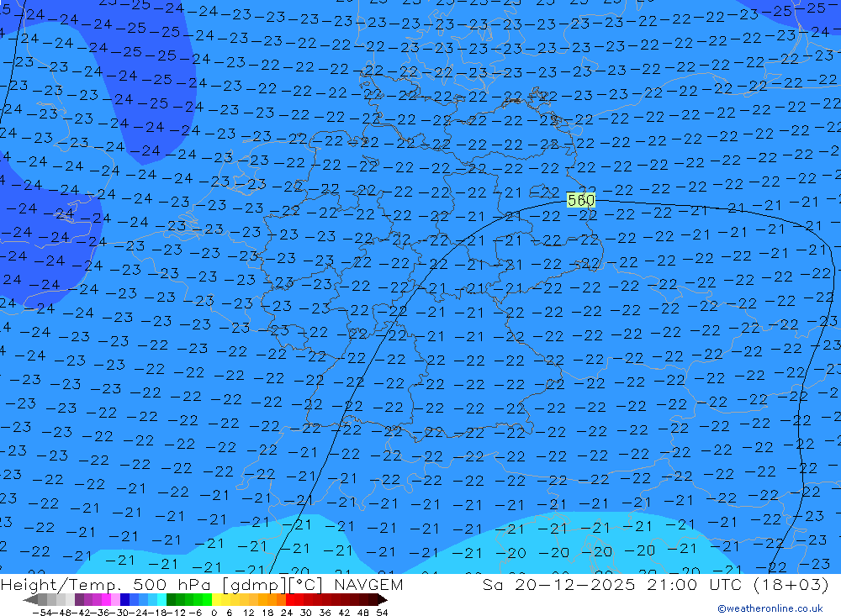Click the legend label 12
The width and height of the screenshot is (841, 616).
pos(248,613)
